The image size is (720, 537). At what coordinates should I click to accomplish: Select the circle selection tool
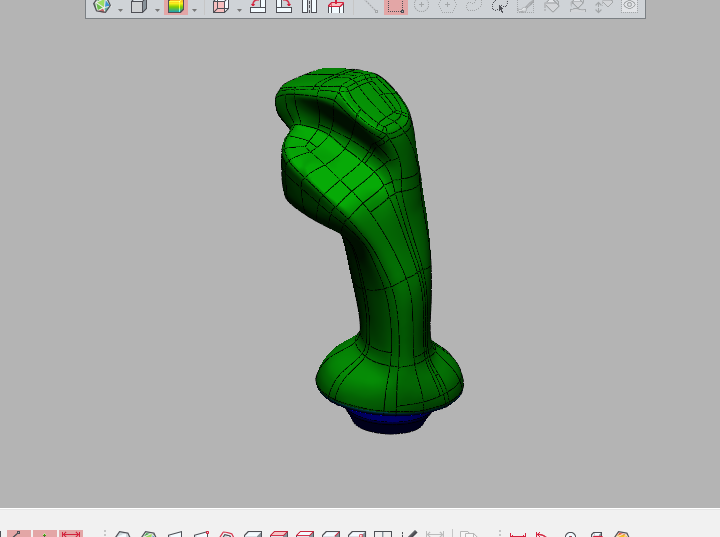coord(421,7)
